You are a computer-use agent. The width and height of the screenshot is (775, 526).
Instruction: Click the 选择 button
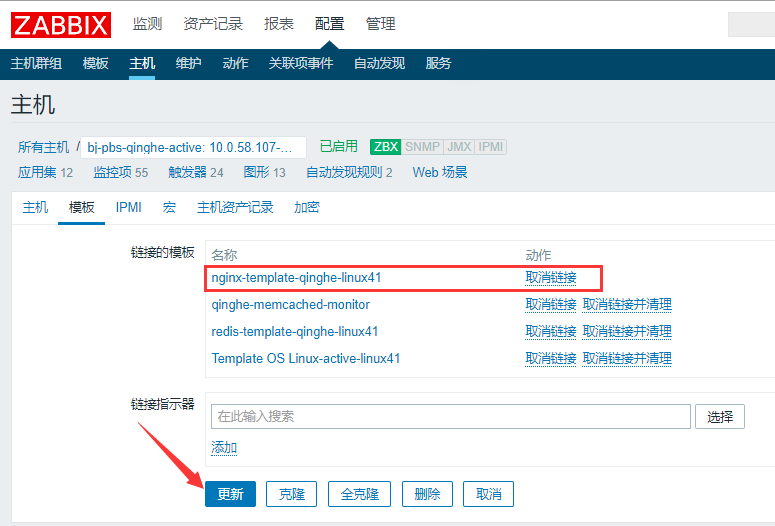click(720, 417)
